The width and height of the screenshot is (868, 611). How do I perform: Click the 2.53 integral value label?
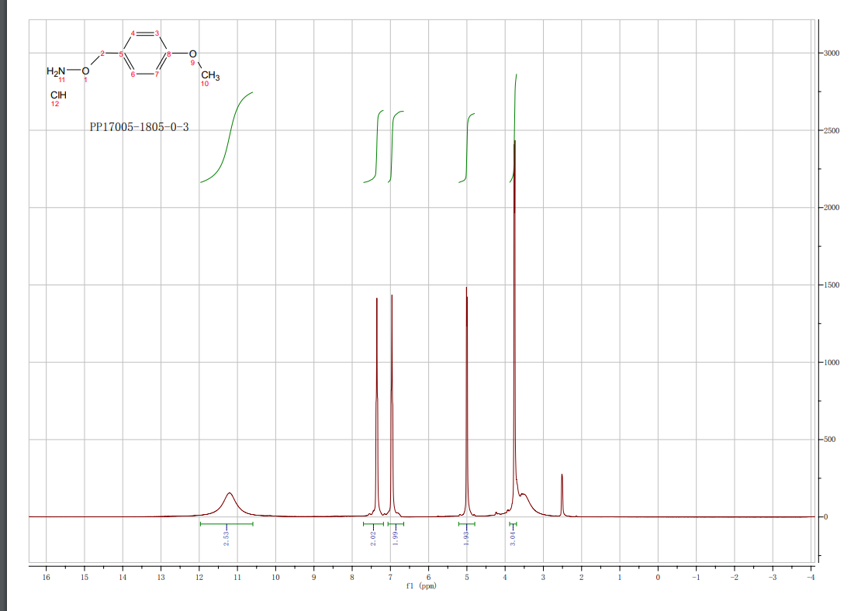pyautogui.click(x=227, y=537)
